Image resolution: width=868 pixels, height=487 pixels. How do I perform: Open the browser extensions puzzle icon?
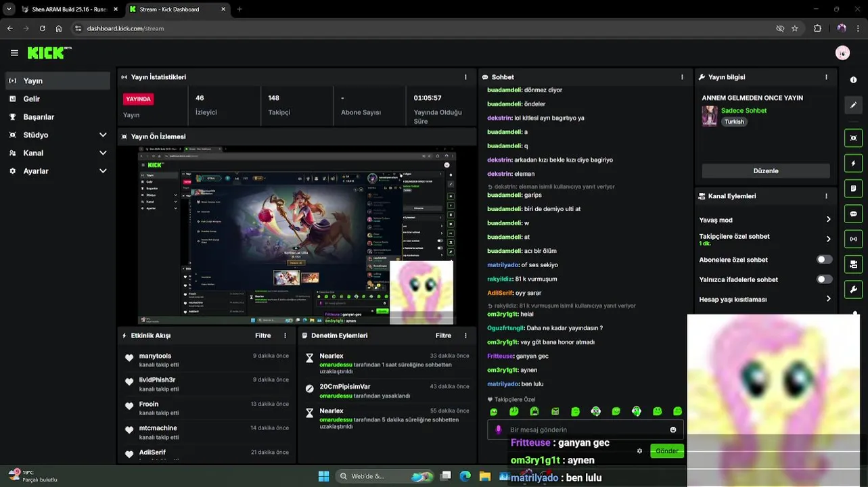817,28
